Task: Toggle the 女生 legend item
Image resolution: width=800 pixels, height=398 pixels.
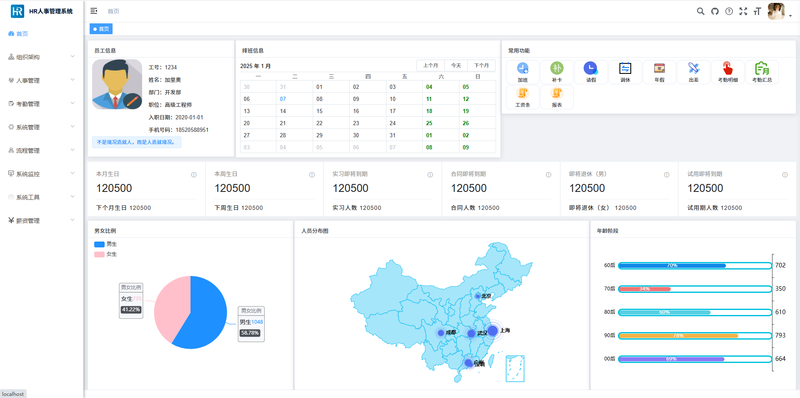Action: pos(105,254)
